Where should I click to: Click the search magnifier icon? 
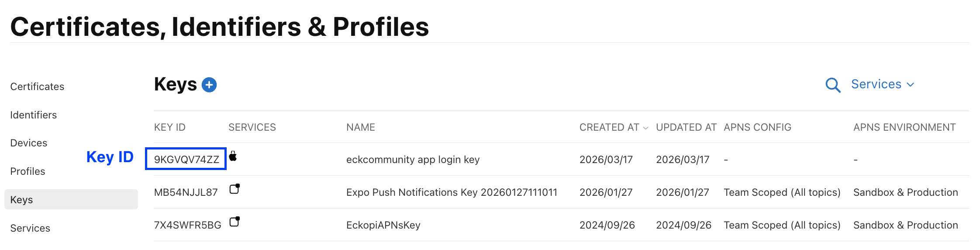click(x=833, y=85)
